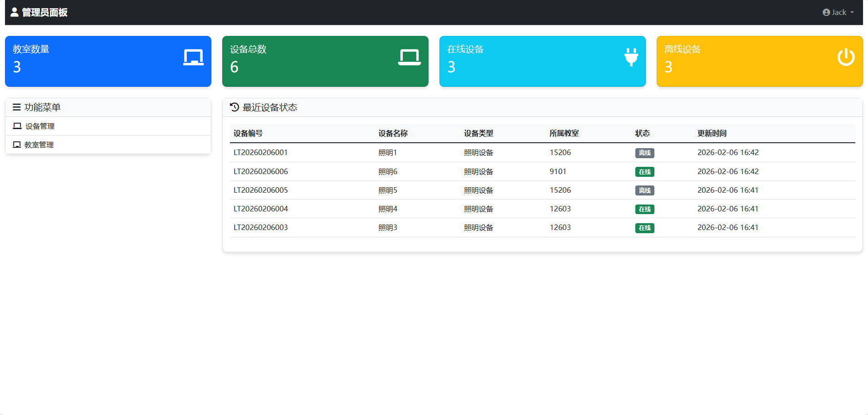
Task: Open the 教室管理 menu item
Action: [x=108, y=145]
